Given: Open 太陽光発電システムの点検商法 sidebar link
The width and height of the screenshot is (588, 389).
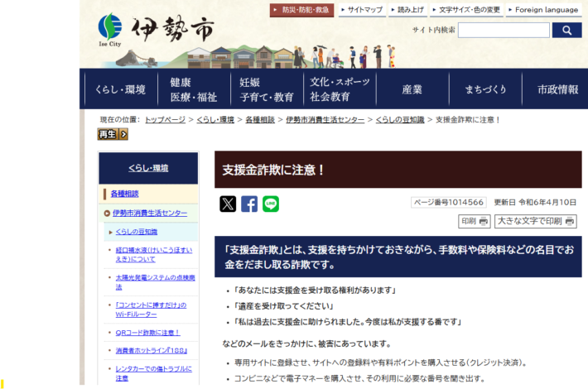Looking at the screenshot, I should (155, 282).
